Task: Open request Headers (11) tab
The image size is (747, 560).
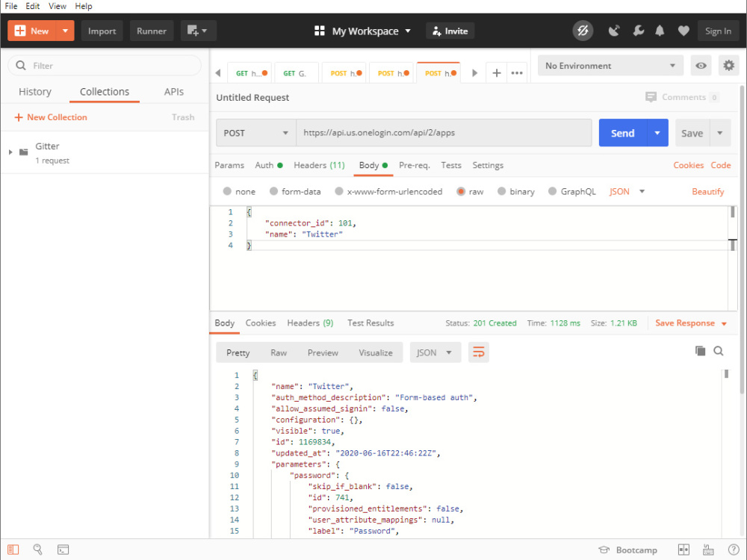Action: tap(319, 165)
